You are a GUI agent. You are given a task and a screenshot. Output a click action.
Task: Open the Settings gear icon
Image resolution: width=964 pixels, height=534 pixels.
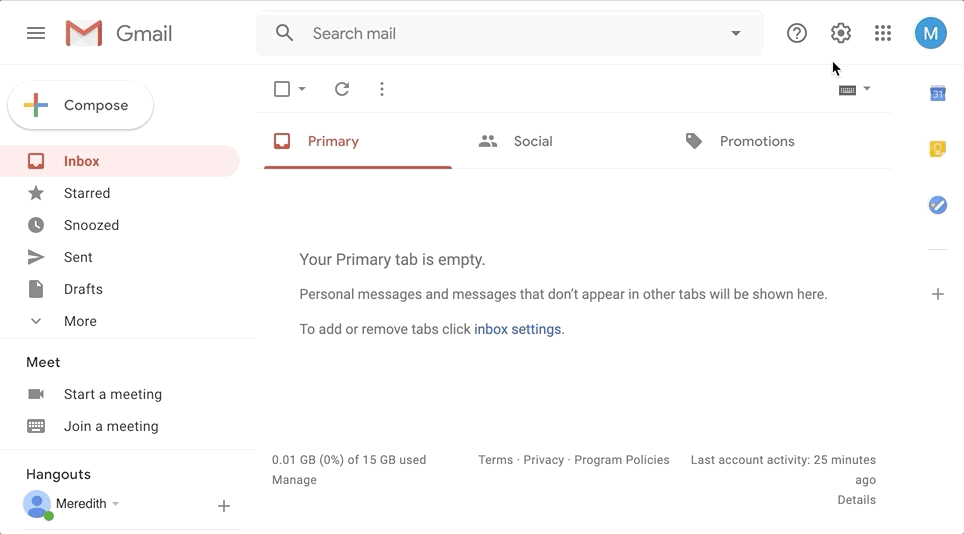tap(840, 33)
